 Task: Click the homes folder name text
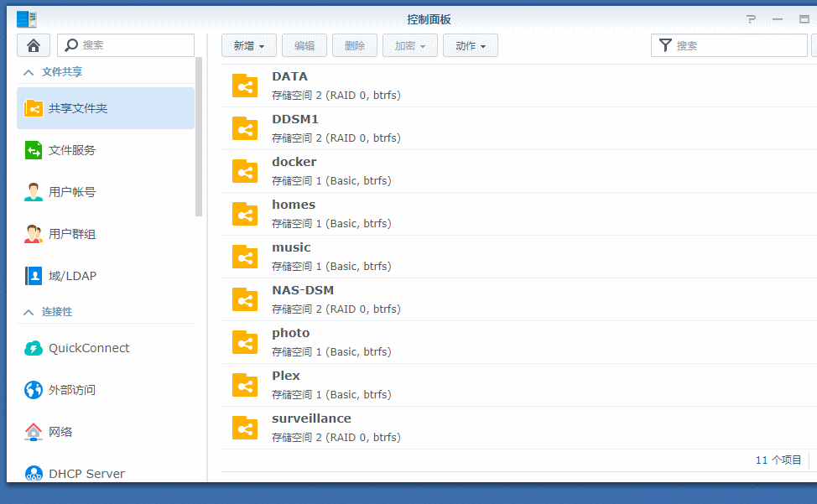tap(294, 205)
